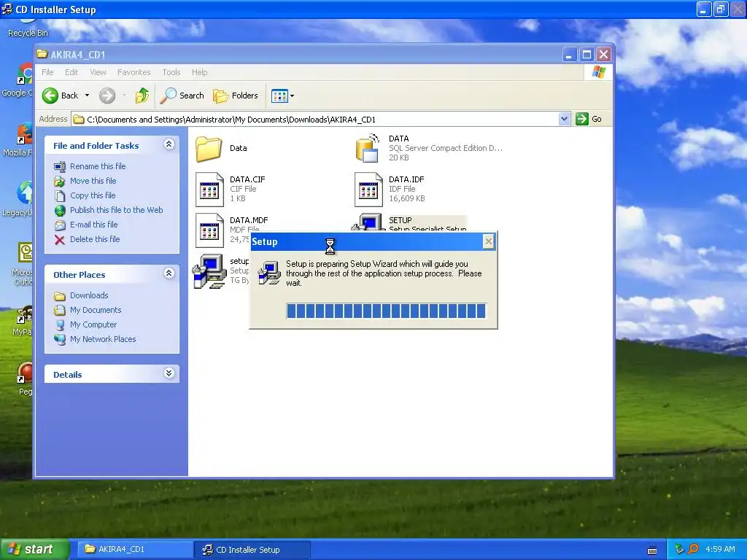Open My Network Places link
747x560 pixels.
[103, 339]
